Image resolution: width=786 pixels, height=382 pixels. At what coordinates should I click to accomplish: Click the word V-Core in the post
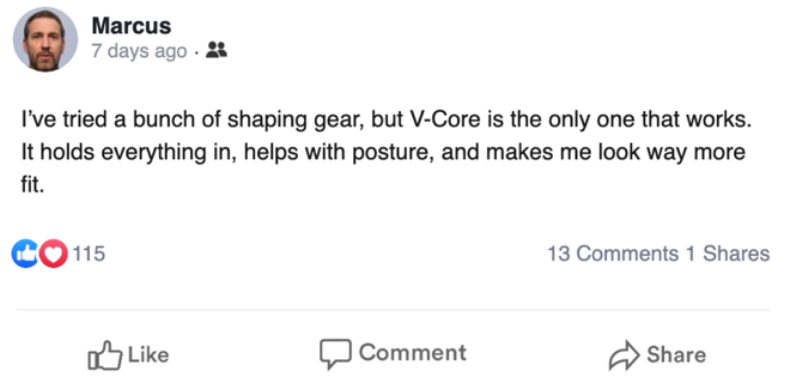[432, 122]
